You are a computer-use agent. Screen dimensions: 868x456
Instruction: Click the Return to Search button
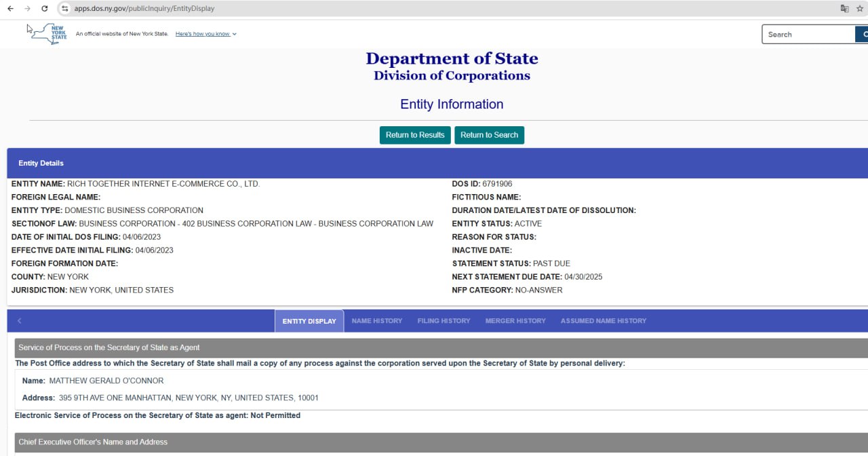point(489,135)
